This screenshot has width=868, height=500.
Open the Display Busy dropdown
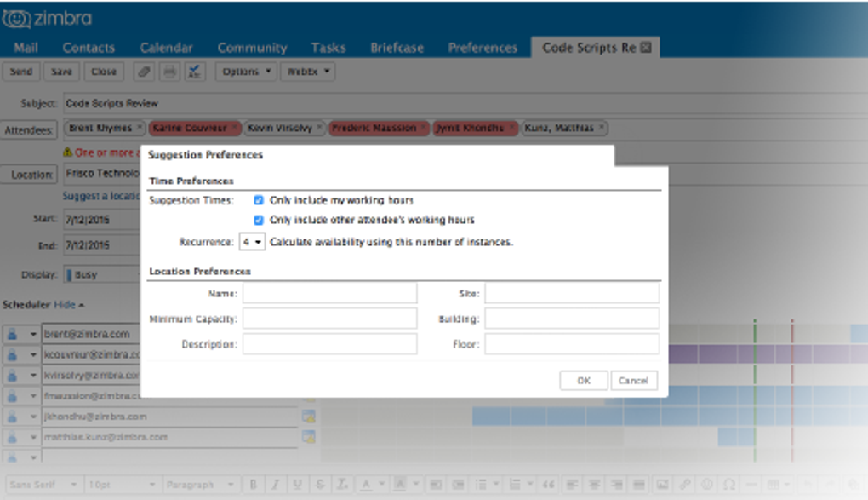[102, 274]
